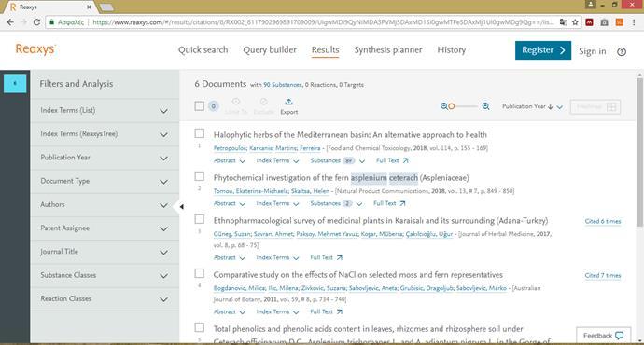Click the Sign in link
Image resolution: width=644 pixels, height=345 pixels.
point(593,51)
